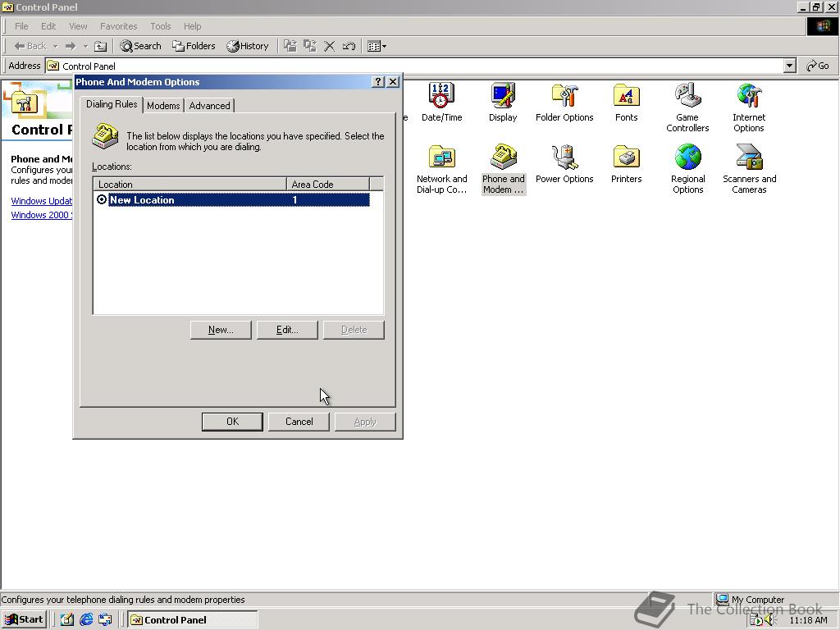Open the Power Options icon
This screenshot has height=630, width=840.
(564, 163)
